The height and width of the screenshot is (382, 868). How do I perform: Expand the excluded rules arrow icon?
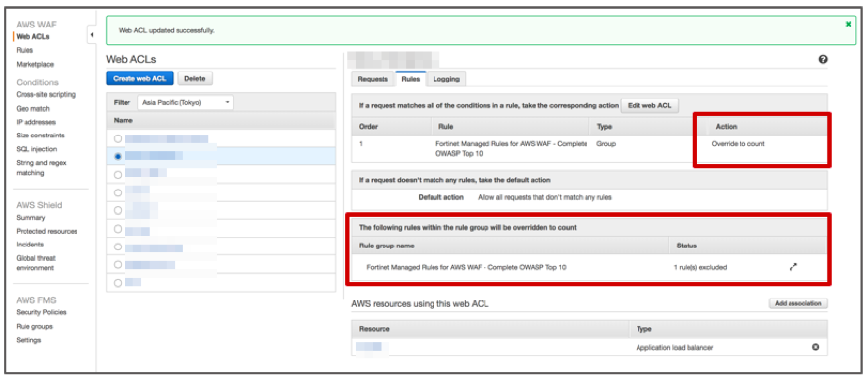pyautogui.click(x=793, y=267)
